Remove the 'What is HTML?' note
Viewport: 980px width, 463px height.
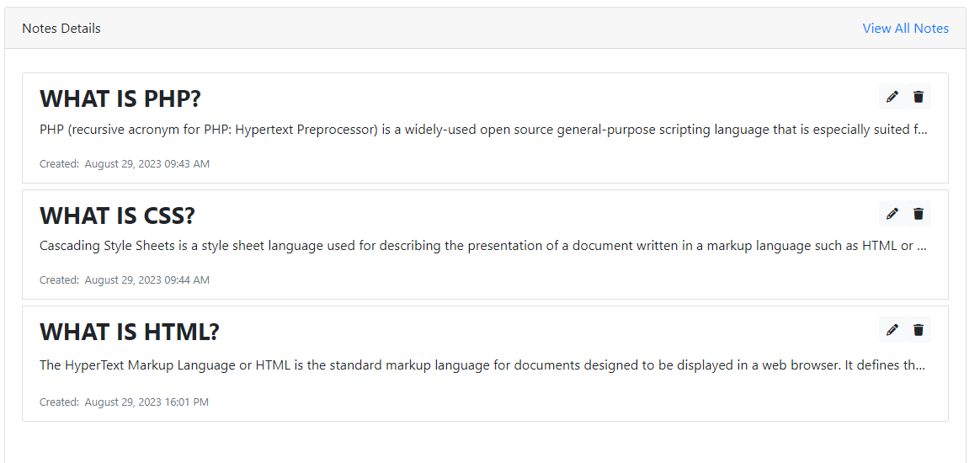pyautogui.click(x=919, y=330)
